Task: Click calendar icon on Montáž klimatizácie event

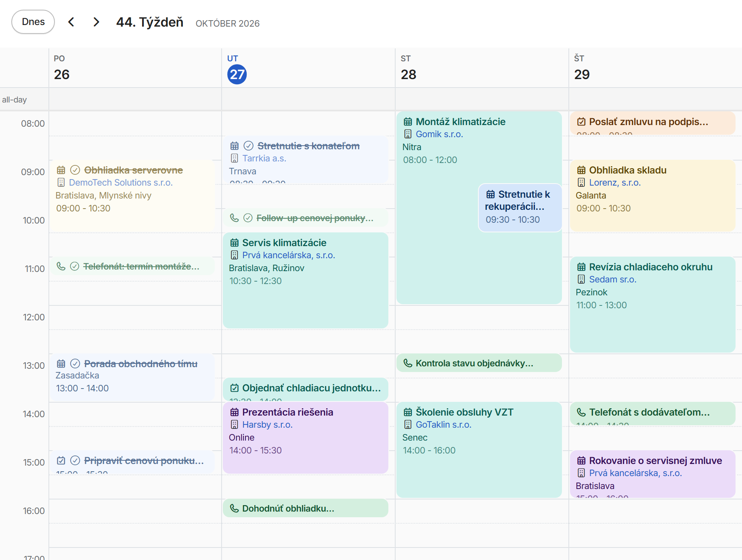Action: click(408, 121)
